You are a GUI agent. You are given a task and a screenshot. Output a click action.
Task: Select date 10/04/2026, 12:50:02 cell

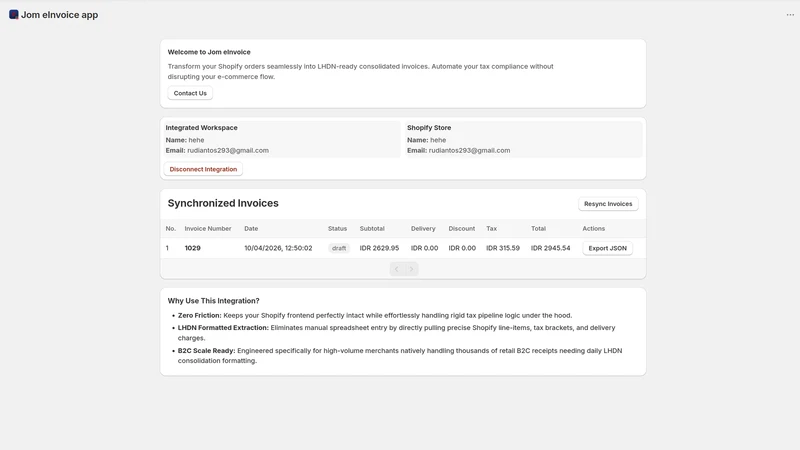pyautogui.click(x=278, y=248)
